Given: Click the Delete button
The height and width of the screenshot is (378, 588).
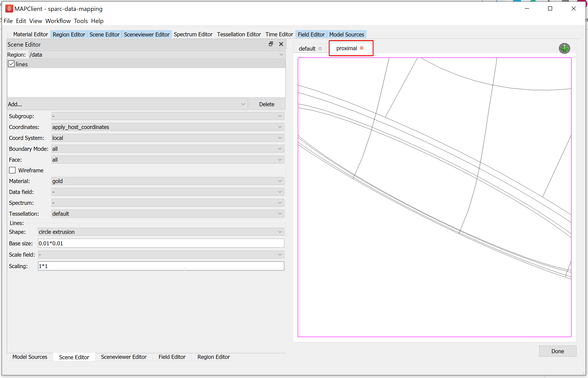Looking at the screenshot, I should [266, 104].
